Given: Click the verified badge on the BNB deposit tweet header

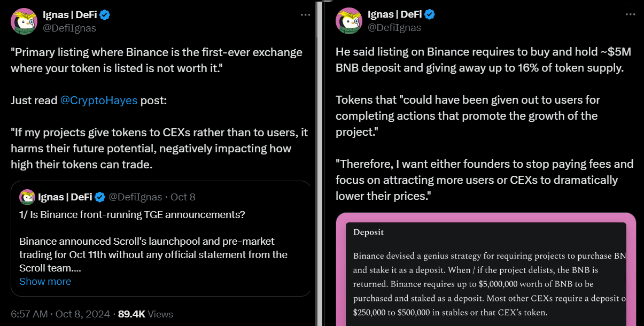Looking at the screenshot, I should point(430,14).
